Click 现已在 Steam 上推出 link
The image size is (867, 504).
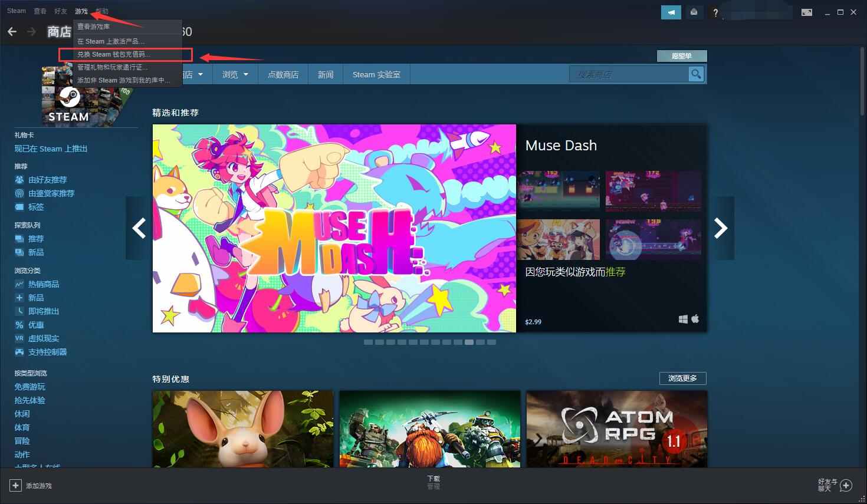(x=51, y=149)
